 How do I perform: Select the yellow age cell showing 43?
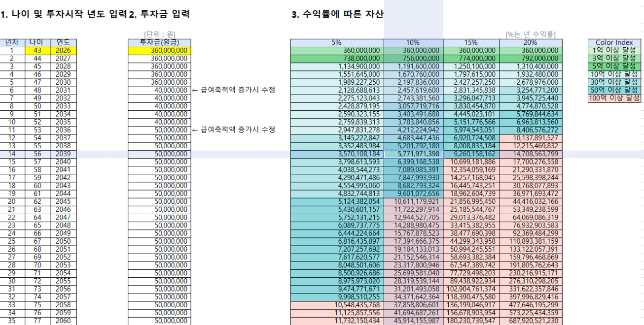(x=37, y=50)
